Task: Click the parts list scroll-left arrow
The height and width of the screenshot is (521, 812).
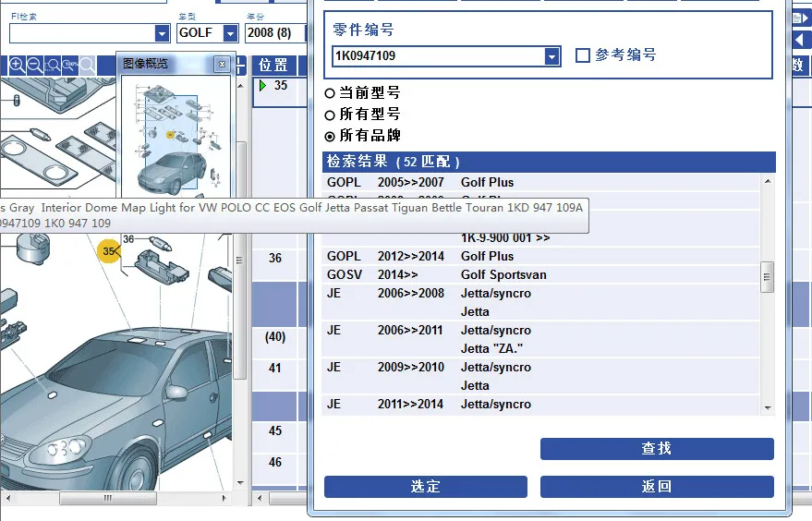Action: pos(260,498)
